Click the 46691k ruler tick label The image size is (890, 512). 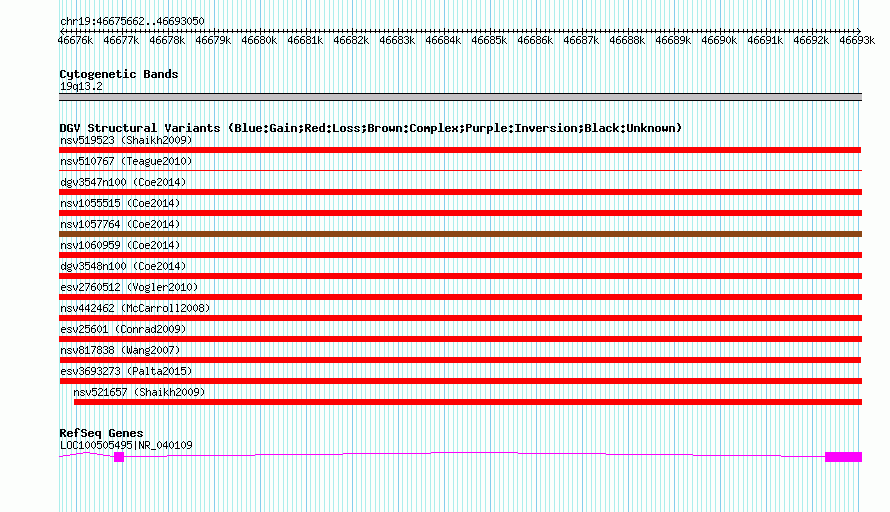765,41
